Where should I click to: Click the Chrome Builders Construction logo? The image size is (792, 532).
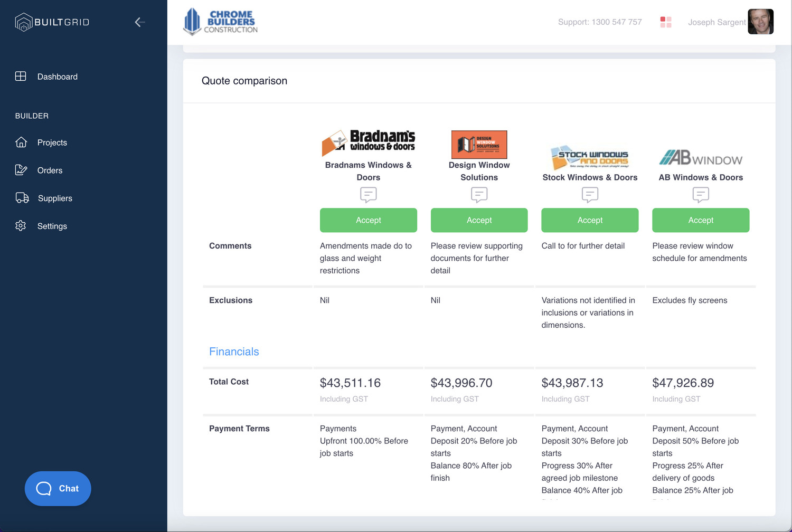coord(220,22)
